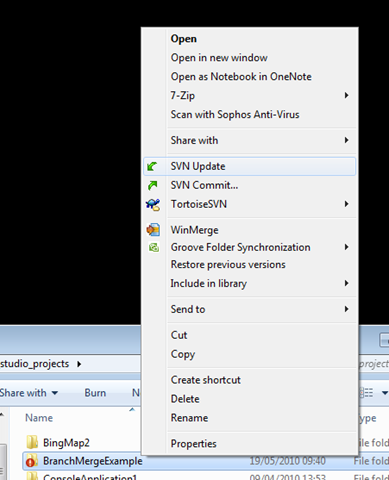389x480 pixels.
Task: Choose WinMerge menu entry
Action: pyautogui.click(x=250, y=230)
